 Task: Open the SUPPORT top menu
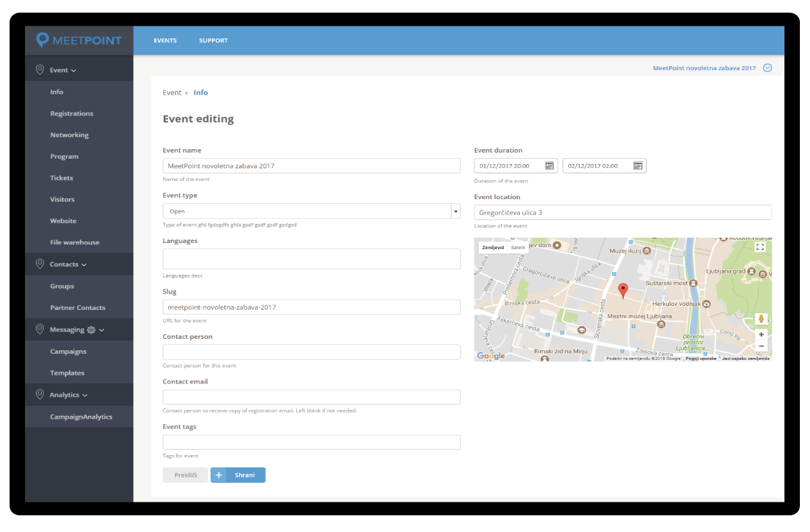coord(213,41)
